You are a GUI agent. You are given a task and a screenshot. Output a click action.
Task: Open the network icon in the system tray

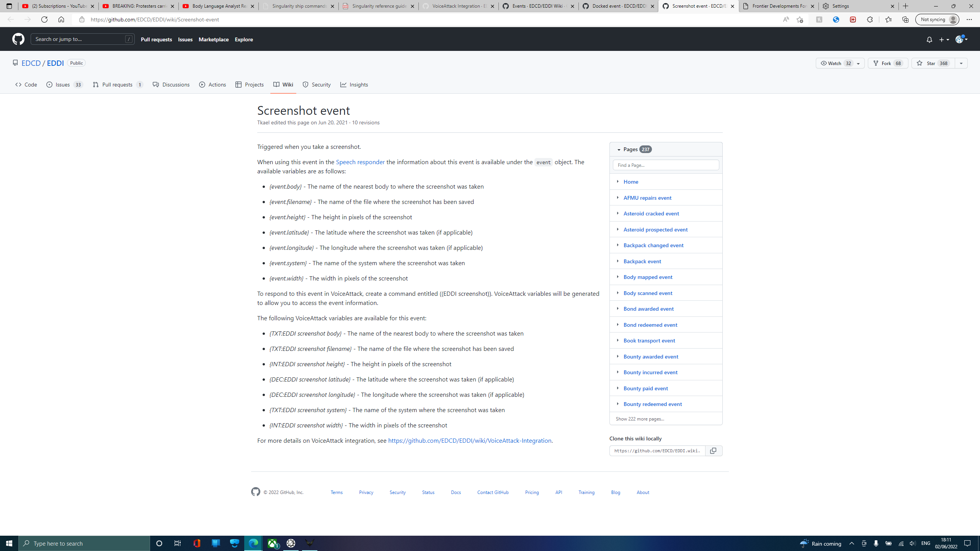pos(901,543)
